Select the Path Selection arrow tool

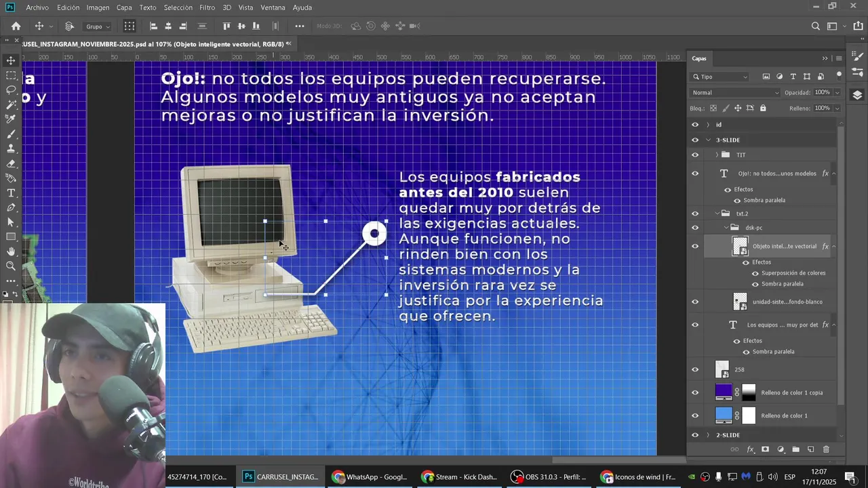(x=11, y=222)
